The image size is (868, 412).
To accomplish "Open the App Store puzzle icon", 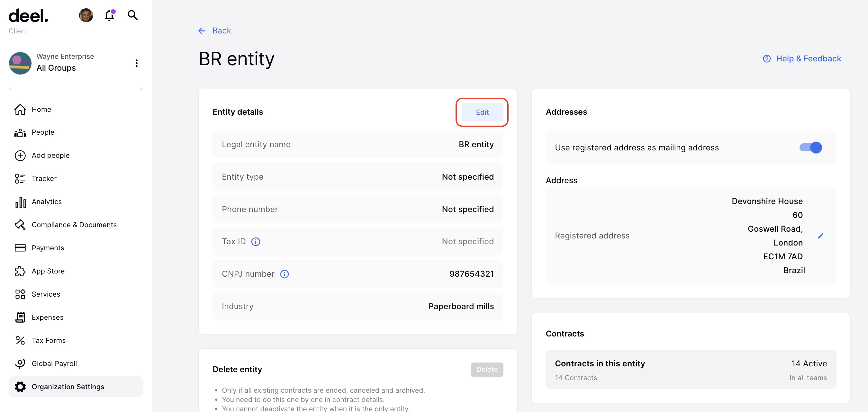I will pos(20,271).
